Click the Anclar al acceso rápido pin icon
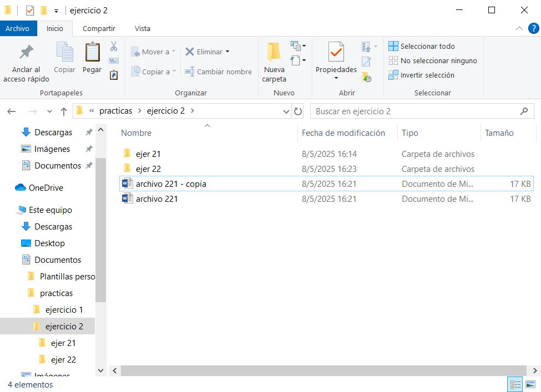 click(x=26, y=53)
